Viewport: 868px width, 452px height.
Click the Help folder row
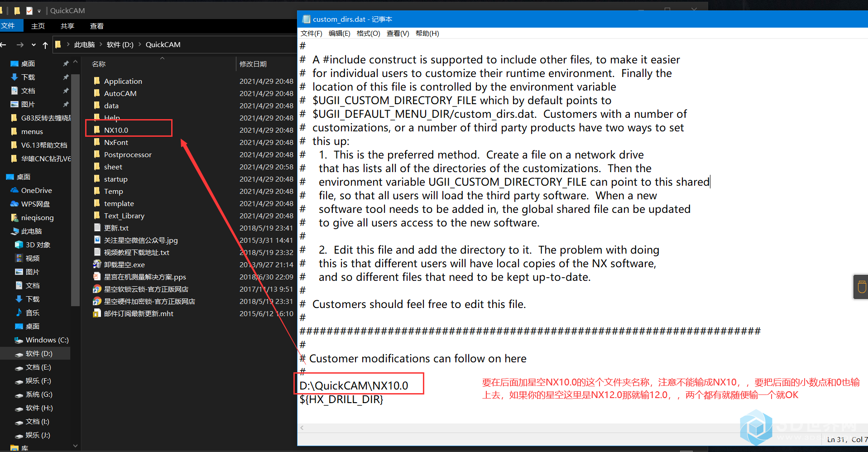point(112,118)
